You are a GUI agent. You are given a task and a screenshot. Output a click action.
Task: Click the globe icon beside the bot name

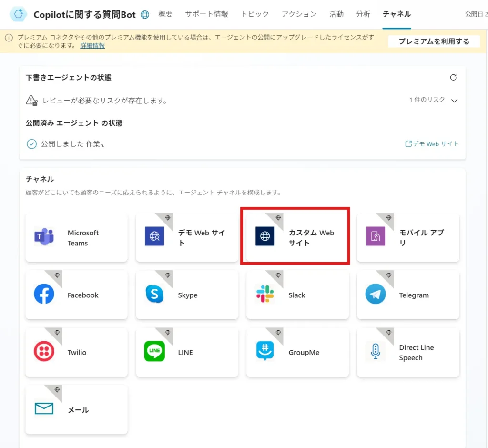coord(145,15)
